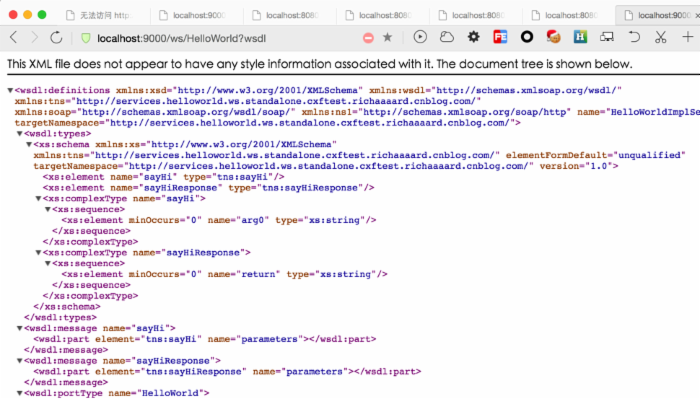Image resolution: width=700 pixels, height=399 pixels.
Task: Click the closing </xs:schema> tag
Action: (67, 307)
